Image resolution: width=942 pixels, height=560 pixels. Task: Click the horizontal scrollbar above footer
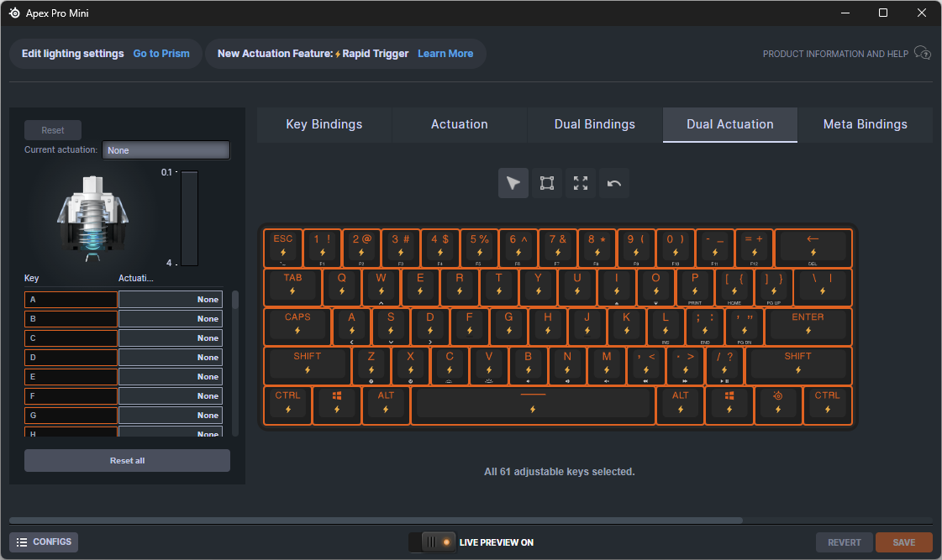point(376,521)
